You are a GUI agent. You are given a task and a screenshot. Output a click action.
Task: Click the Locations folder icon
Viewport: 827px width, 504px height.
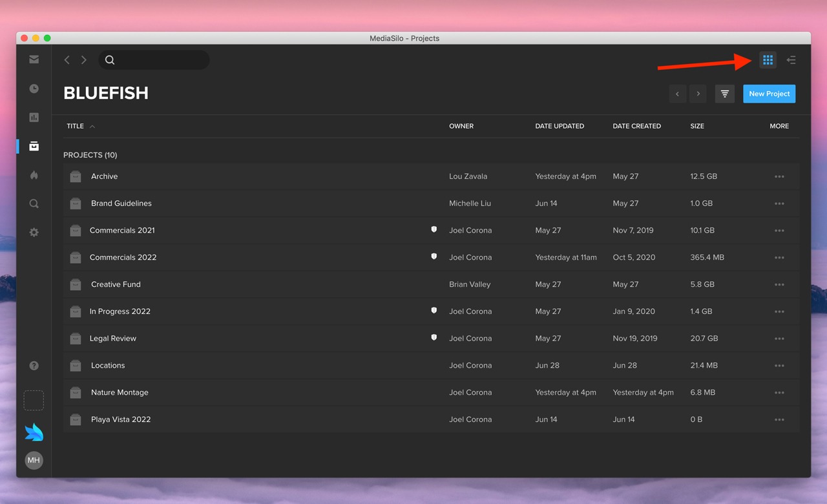[76, 366]
